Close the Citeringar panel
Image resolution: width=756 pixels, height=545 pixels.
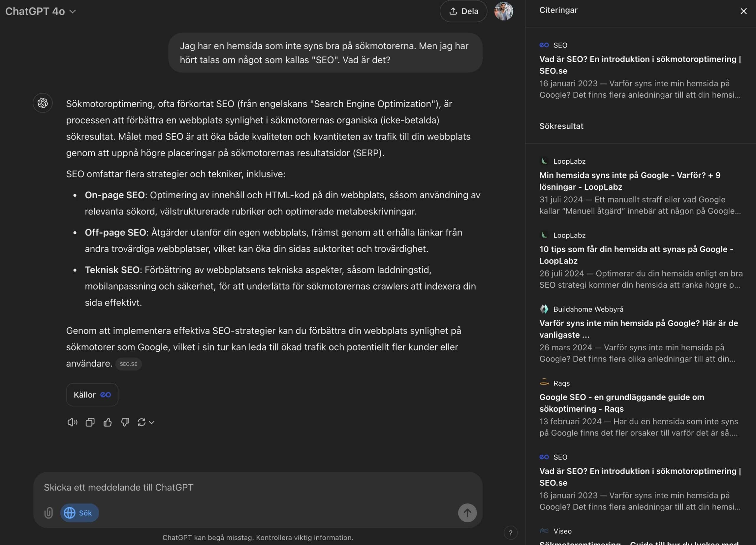743,11
